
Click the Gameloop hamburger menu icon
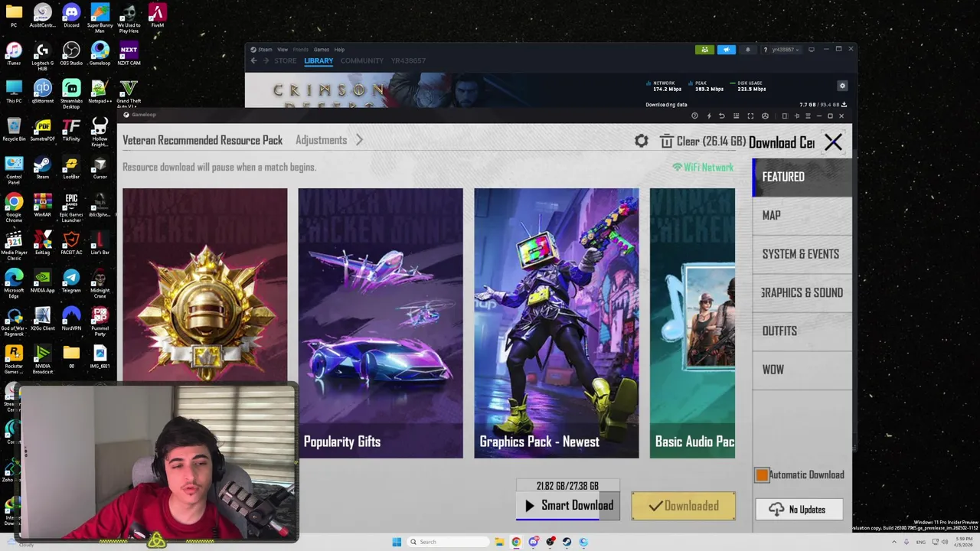[x=808, y=116]
